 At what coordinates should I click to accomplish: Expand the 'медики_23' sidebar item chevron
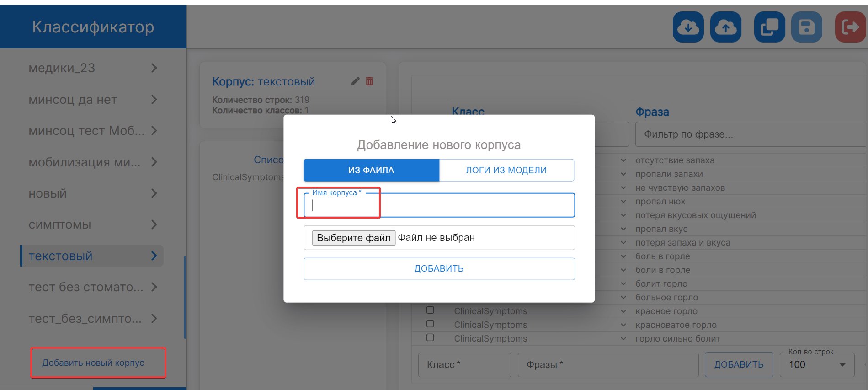[x=154, y=68]
